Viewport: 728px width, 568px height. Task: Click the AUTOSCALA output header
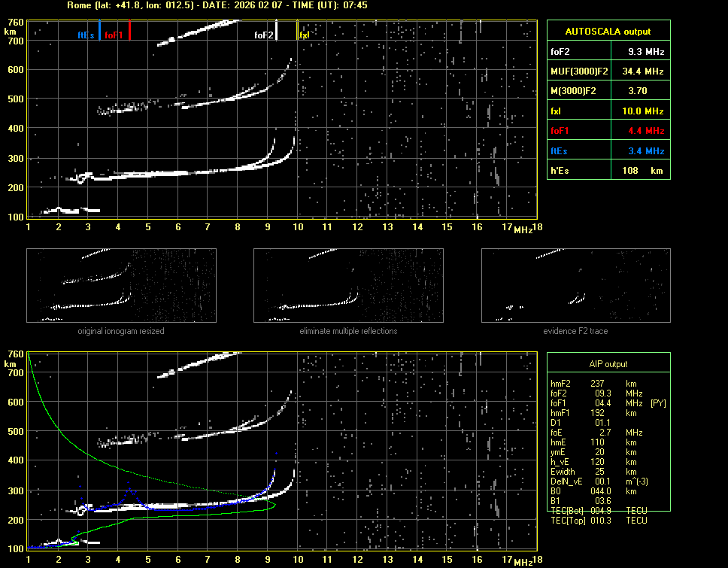point(608,32)
